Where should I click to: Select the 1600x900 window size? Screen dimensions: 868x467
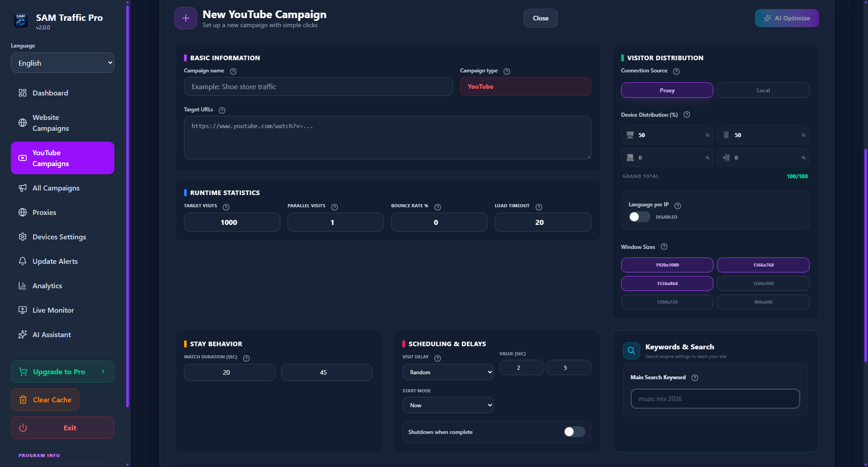click(x=763, y=283)
